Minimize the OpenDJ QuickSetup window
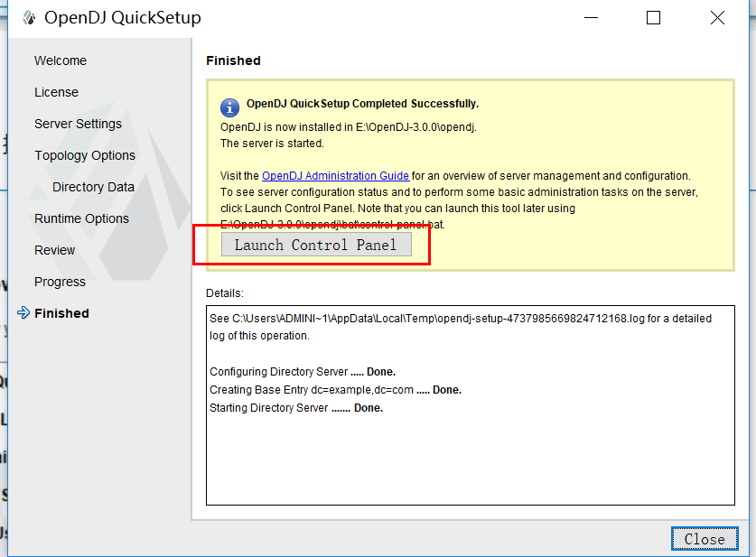This screenshot has height=557, width=756. 593,18
